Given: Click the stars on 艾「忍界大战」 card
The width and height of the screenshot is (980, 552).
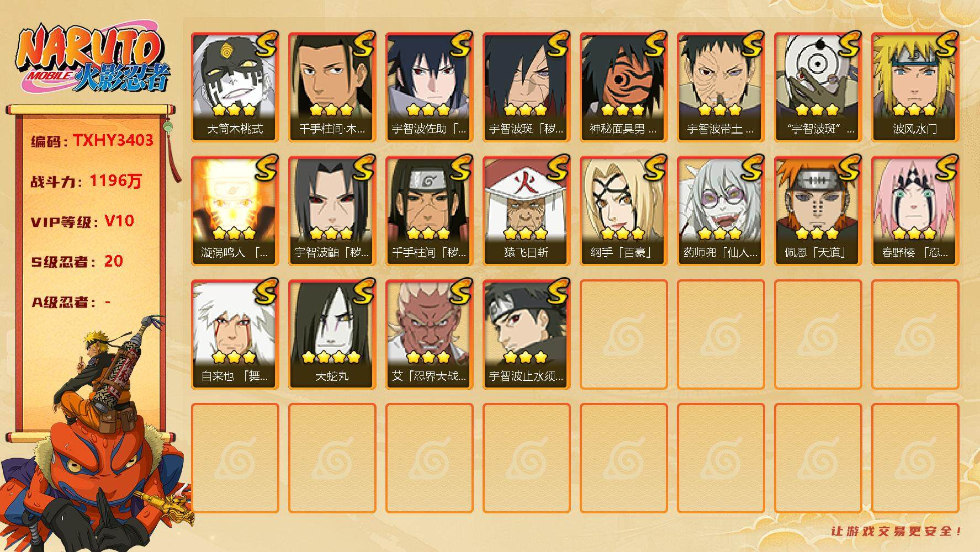Looking at the screenshot, I should pos(428,357).
